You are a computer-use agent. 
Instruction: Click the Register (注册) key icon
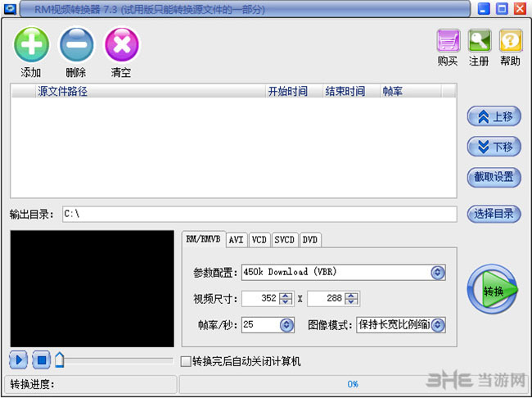click(x=480, y=41)
